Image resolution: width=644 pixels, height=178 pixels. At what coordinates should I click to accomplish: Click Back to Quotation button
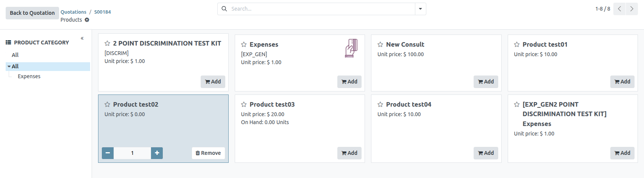(32, 13)
